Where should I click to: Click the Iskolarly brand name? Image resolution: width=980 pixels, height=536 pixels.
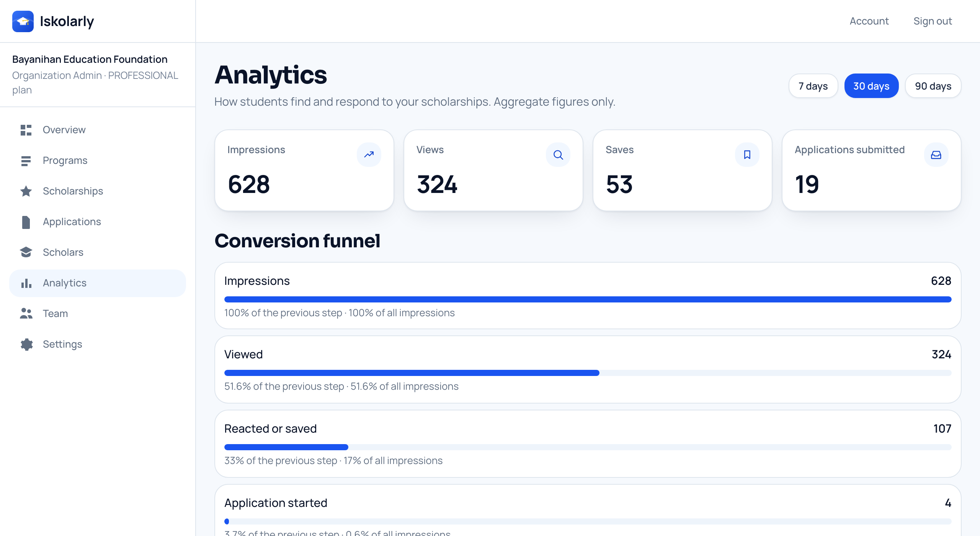coord(67,21)
